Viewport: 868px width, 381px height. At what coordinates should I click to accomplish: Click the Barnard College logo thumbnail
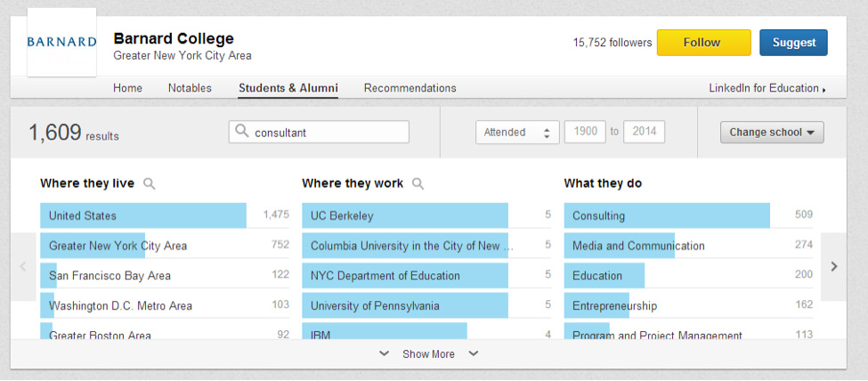[x=61, y=42]
